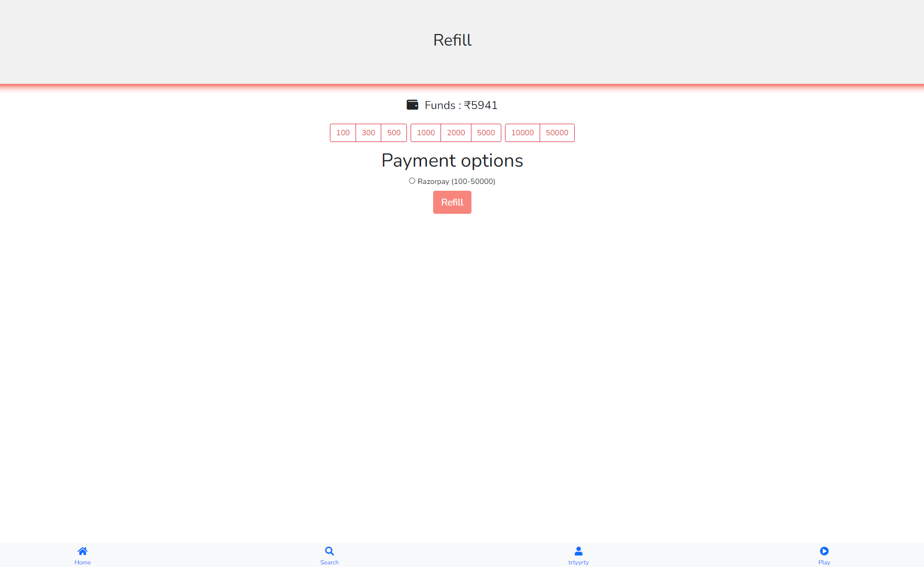The width and height of the screenshot is (924, 567).
Task: Open the Search icon in bottom navigation
Action: pos(329,551)
